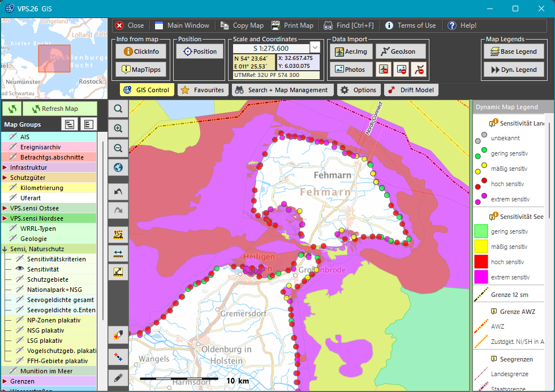Click the eraser drawing tool icon
This screenshot has width=555, height=392.
click(x=118, y=335)
